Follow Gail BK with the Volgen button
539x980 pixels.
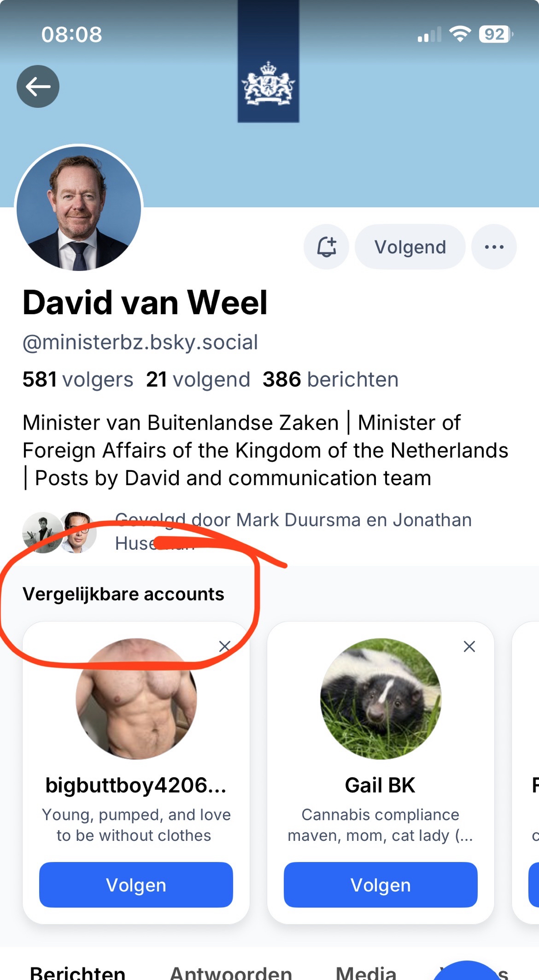coord(381,885)
